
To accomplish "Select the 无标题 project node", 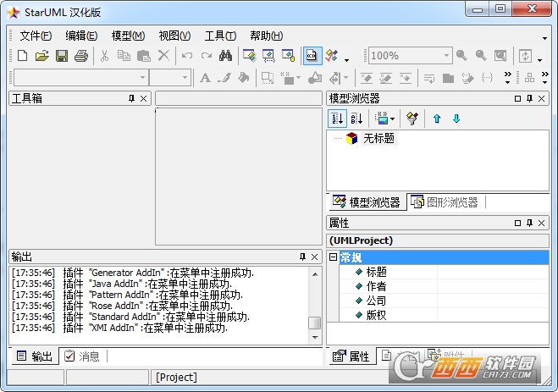I will [378, 138].
